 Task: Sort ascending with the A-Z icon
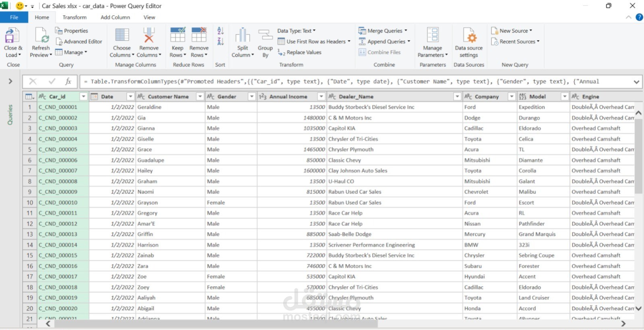(220, 31)
